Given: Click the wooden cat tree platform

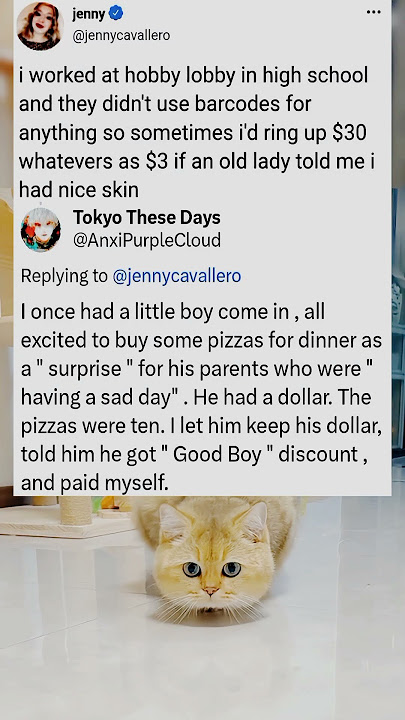Looking at the screenshot, I should [x=67, y=529].
